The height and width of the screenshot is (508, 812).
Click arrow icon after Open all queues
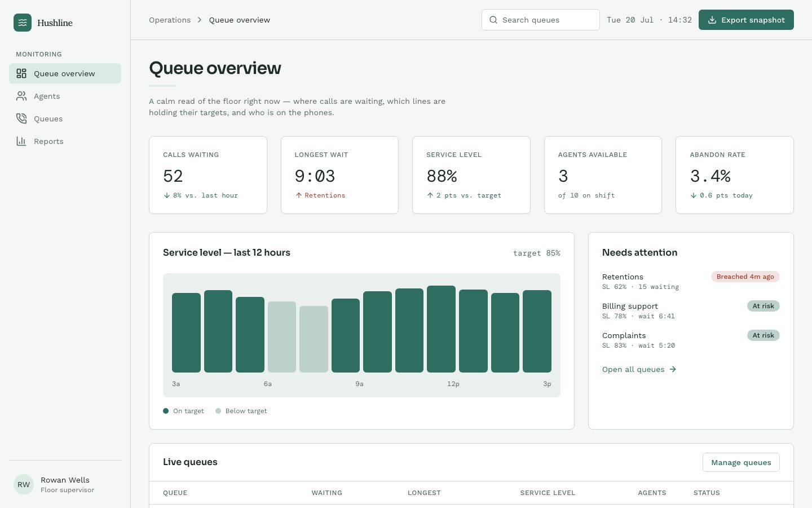coord(673,369)
